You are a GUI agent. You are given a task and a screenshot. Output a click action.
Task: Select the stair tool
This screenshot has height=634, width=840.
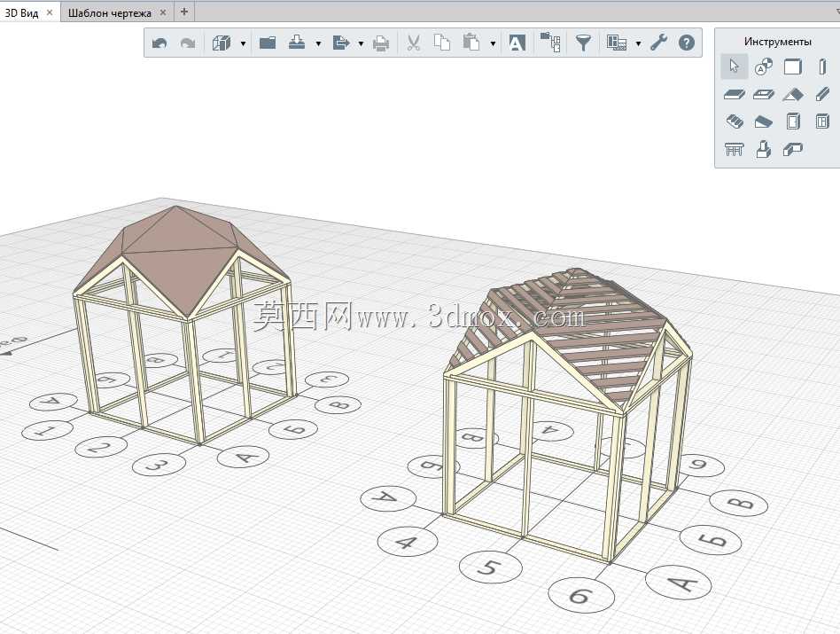pos(734,121)
